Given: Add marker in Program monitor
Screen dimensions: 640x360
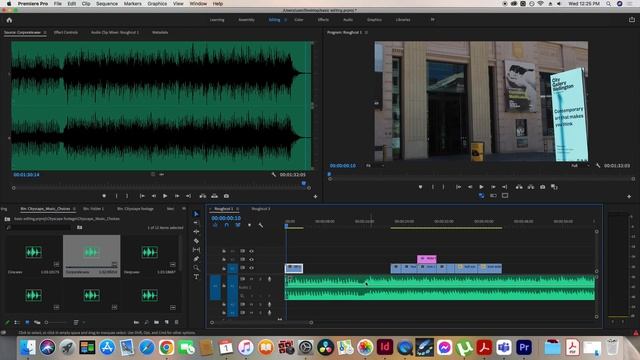Looking at the screenshot, I should click(x=420, y=187).
